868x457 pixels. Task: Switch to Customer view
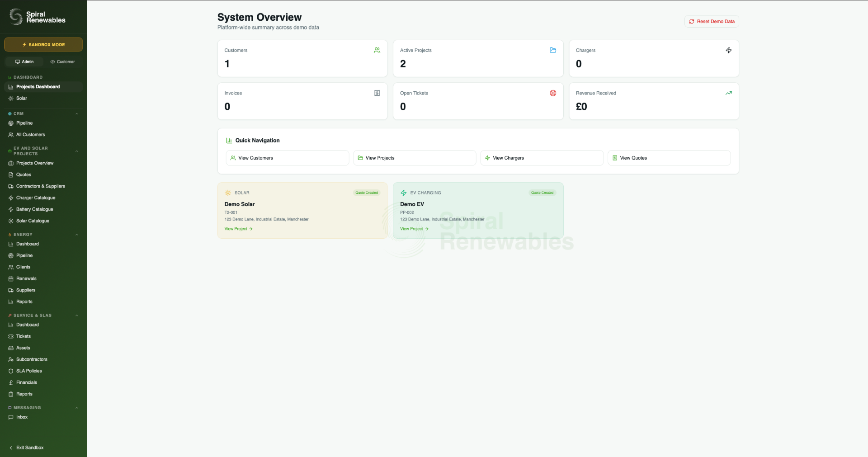[62, 61]
